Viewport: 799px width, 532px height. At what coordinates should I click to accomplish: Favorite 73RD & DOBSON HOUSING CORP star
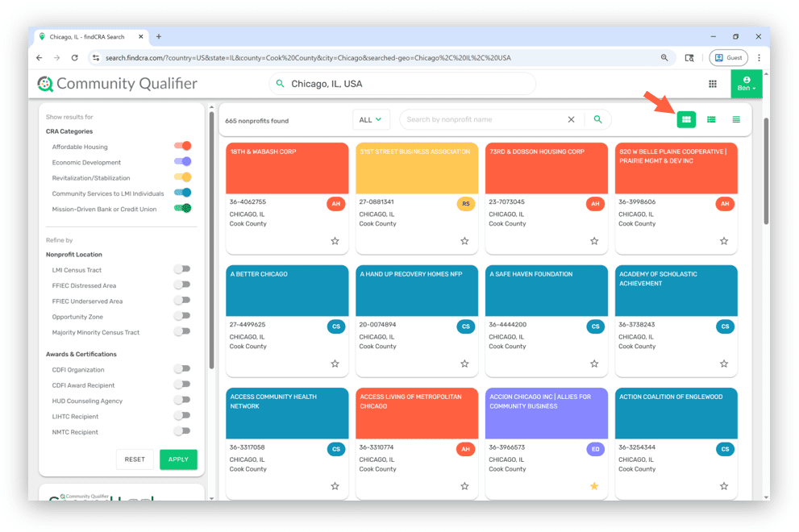(594, 241)
